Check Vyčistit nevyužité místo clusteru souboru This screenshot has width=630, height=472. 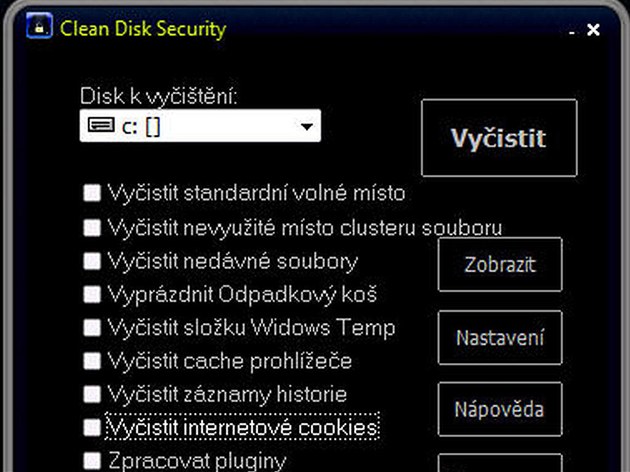point(92,228)
